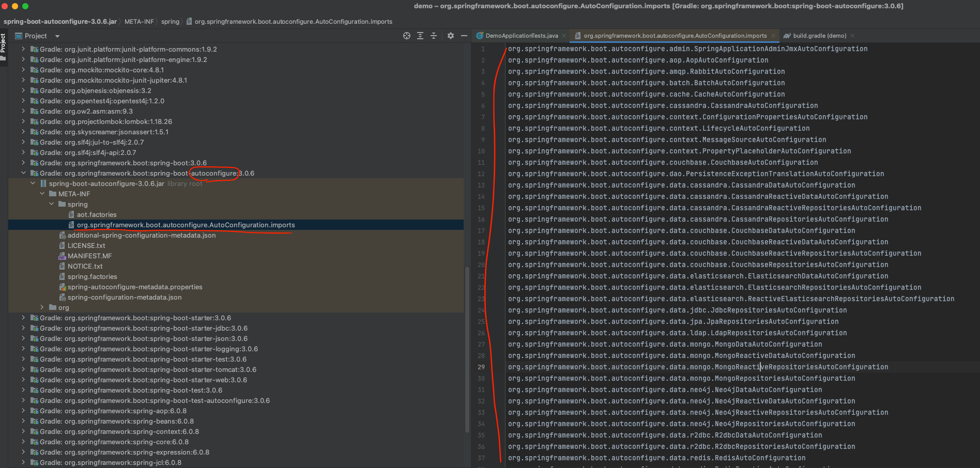This screenshot has width=980, height=468.
Task: Close the build.gradle (demo) tab
Action: 852,36
